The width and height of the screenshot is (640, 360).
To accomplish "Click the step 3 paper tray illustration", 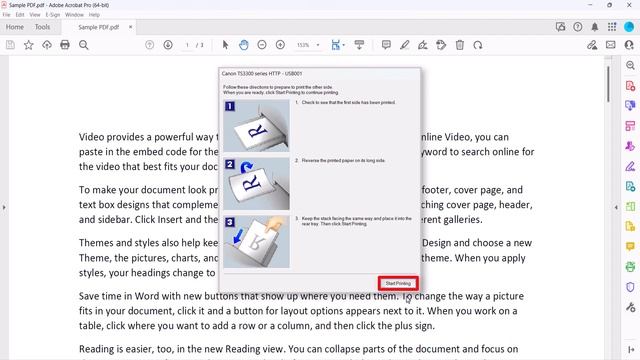I will click(256, 242).
